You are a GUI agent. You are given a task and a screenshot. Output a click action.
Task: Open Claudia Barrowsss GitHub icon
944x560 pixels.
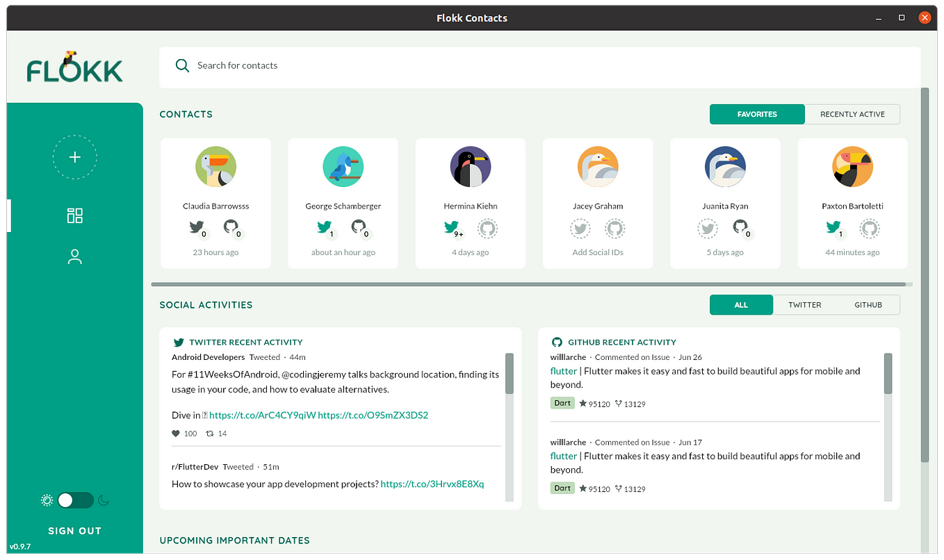click(x=232, y=227)
